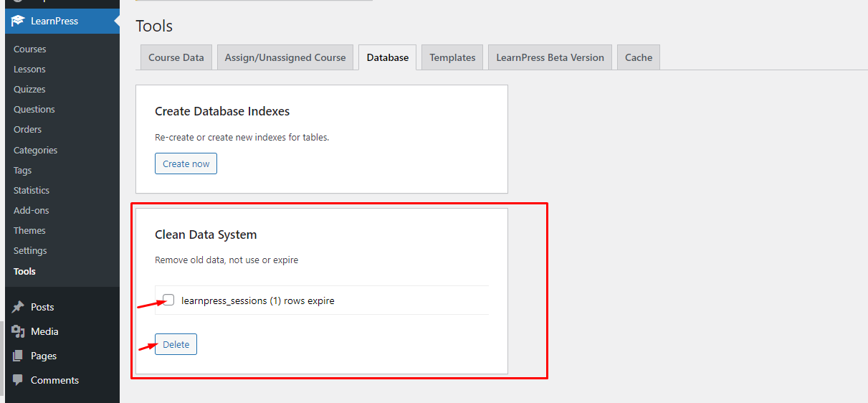Click the 'learnpress_sessions (1) rows expire' label
The width and height of the screenshot is (868, 403).
click(x=258, y=300)
